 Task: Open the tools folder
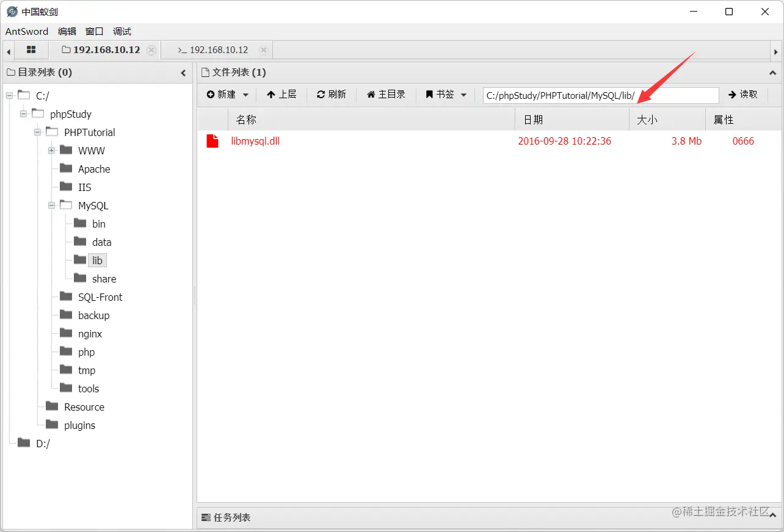[x=89, y=389]
